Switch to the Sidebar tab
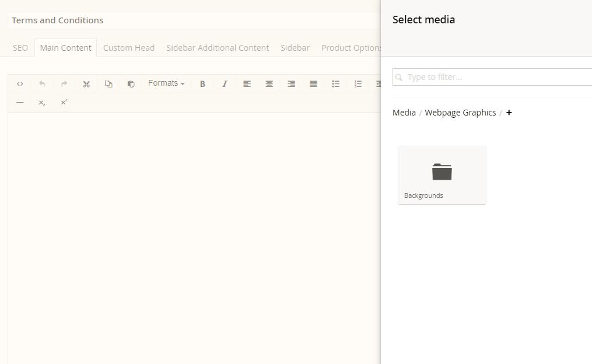The width and height of the screenshot is (592, 364). tap(295, 48)
